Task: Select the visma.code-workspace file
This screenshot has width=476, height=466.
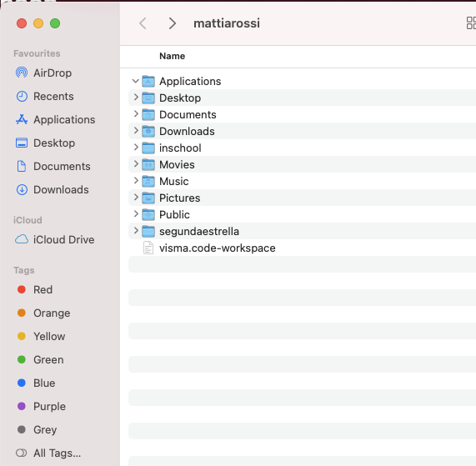Action: tap(302, 248)
